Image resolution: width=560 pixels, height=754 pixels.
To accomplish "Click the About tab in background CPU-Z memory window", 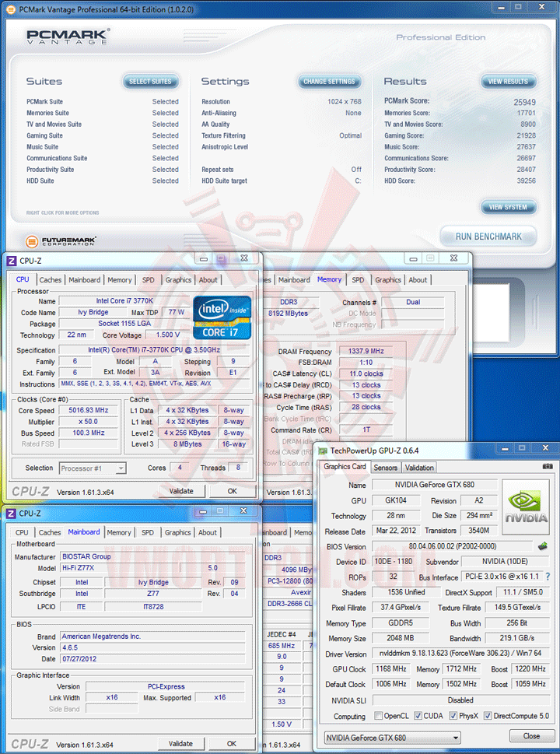I will [418, 280].
